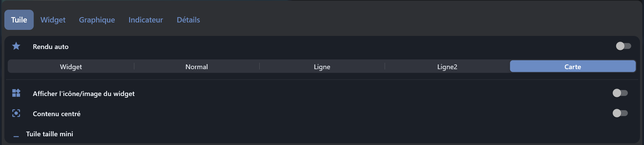
Task: Choose the Ligne2 render option
Action: (x=447, y=66)
